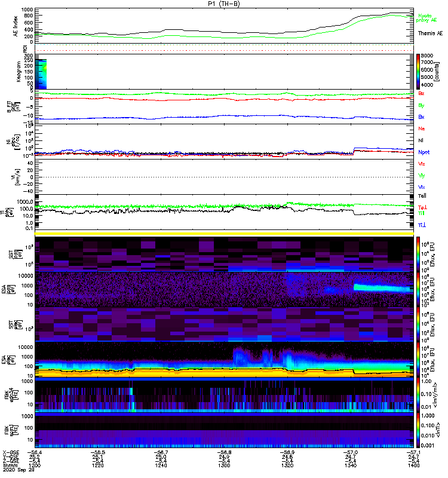Click the 1300 time tick label
The width and height of the screenshot is (448, 478).
click(225, 465)
